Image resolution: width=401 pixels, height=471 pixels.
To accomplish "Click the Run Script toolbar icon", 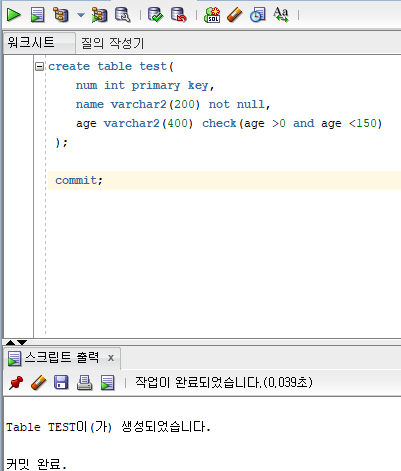I will click(x=37, y=15).
